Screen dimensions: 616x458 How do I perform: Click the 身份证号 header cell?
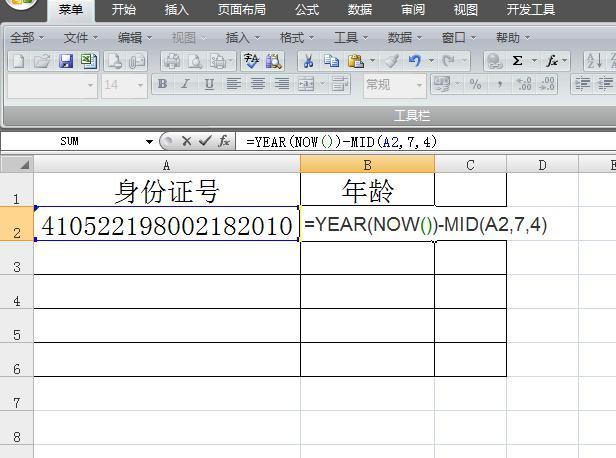point(167,190)
